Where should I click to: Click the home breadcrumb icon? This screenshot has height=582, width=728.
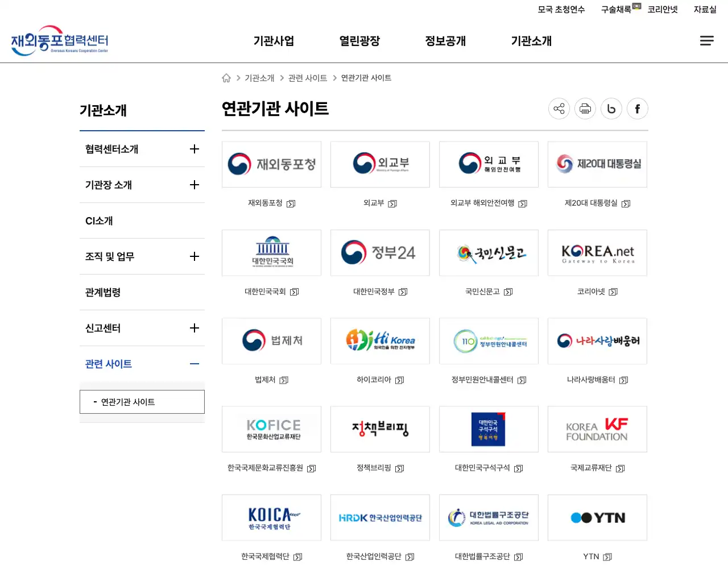pos(226,78)
